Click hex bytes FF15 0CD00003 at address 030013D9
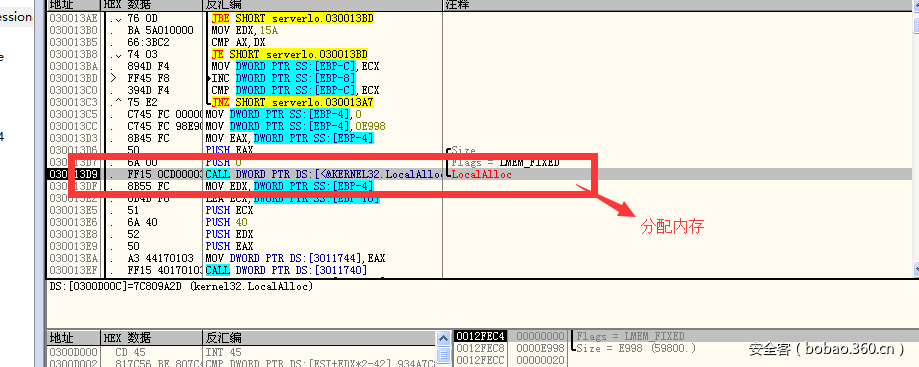This screenshot has height=367, width=919. point(164,174)
